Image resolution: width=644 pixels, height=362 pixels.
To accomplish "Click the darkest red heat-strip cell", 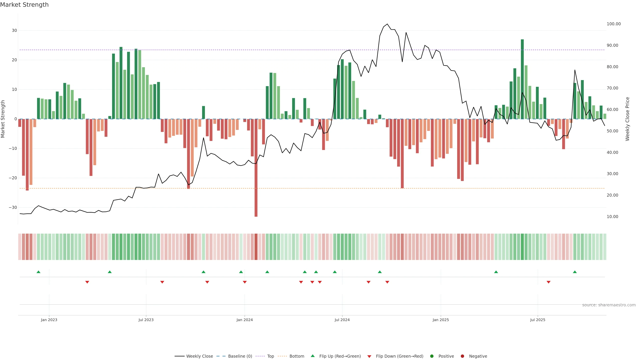I will tap(256, 247).
